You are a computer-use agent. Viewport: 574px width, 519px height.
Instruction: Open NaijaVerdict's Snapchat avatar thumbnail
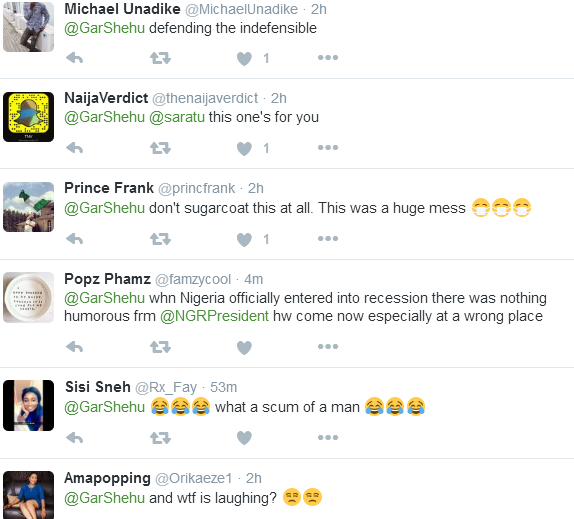coord(29,117)
